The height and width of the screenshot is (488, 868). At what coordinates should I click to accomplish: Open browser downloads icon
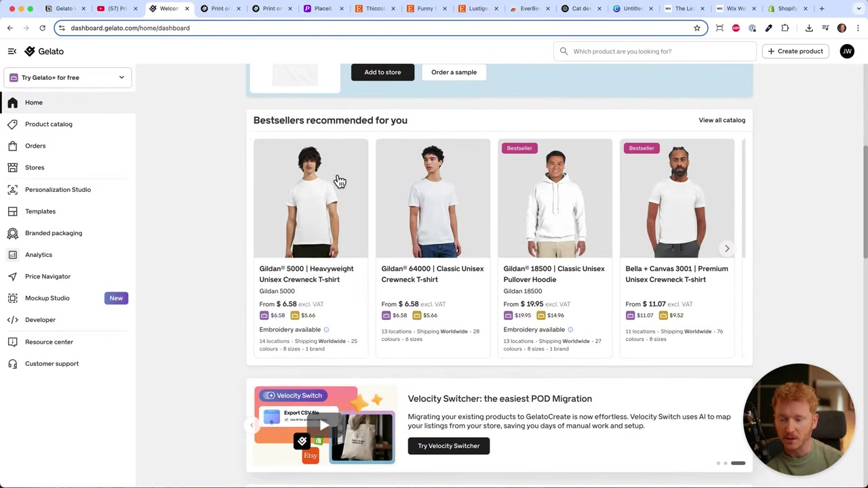click(809, 28)
